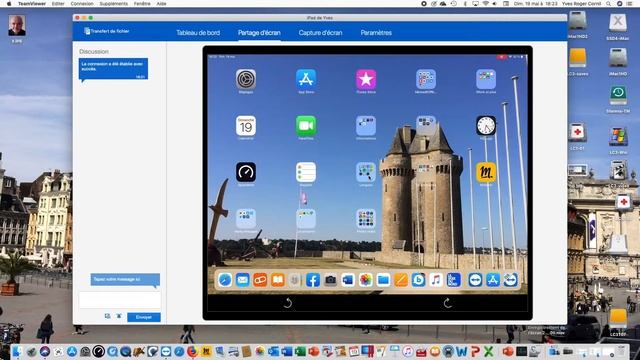Open the Transfert de fichier option
Image resolution: width=640 pixels, height=360 pixels.
(x=107, y=31)
